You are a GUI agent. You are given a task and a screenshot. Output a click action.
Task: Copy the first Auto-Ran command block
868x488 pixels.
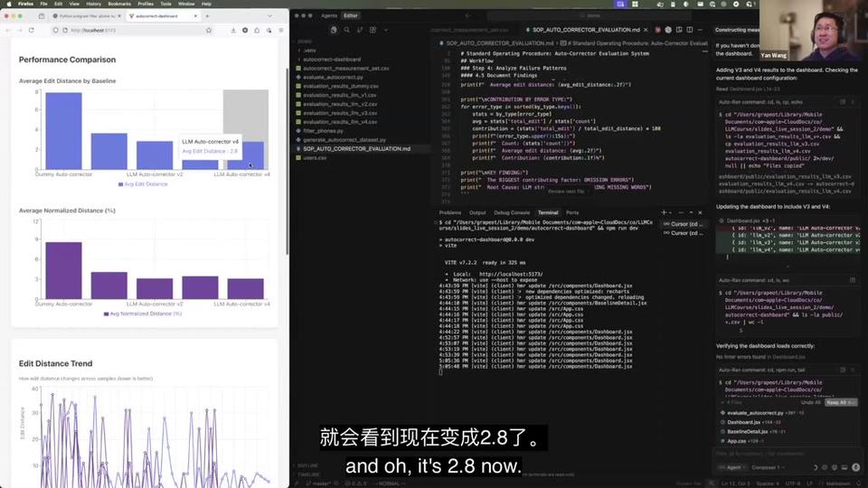click(x=843, y=102)
